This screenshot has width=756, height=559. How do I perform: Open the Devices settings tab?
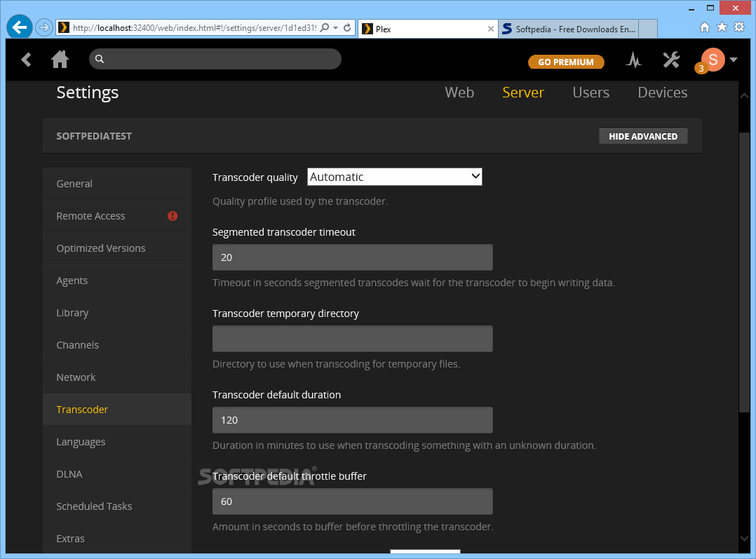[x=663, y=92]
